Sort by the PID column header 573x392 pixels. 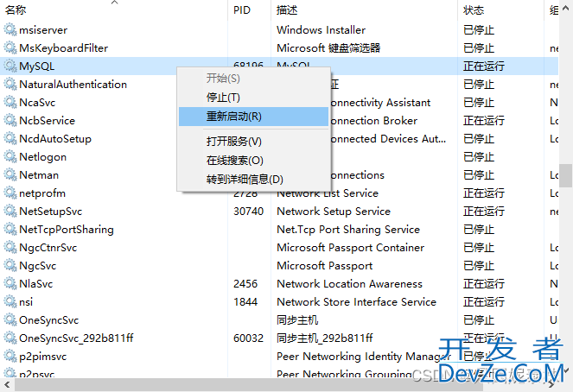(x=250, y=9)
